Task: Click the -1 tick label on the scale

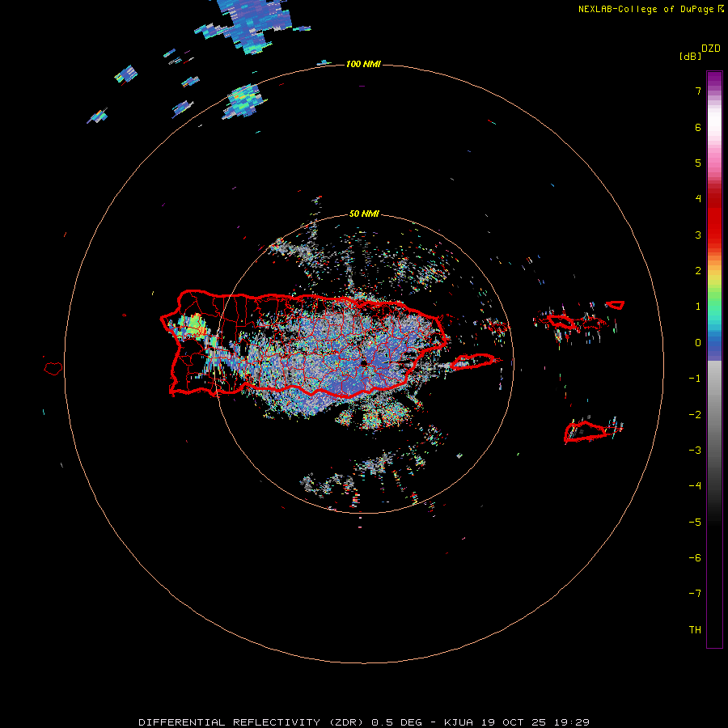Action: (695, 379)
